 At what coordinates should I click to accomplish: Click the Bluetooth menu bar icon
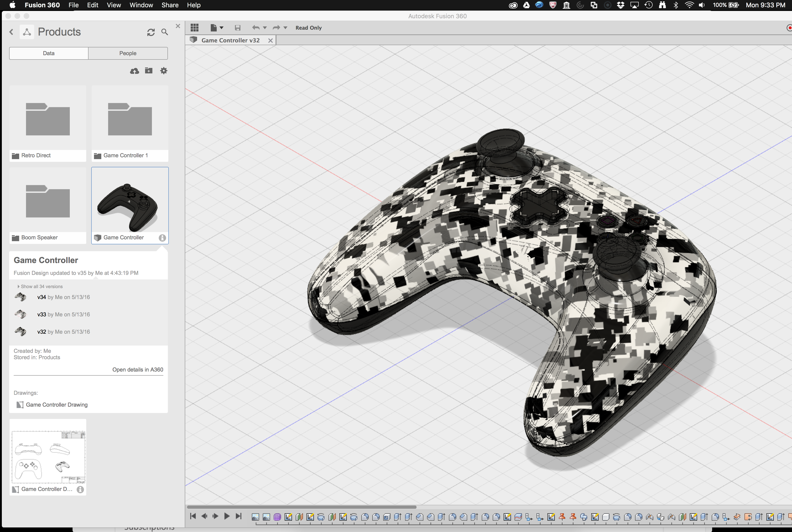point(676,5)
